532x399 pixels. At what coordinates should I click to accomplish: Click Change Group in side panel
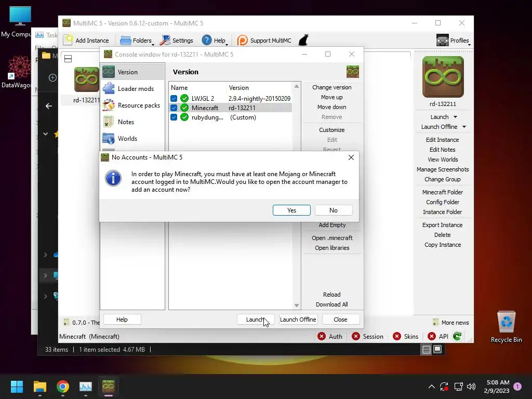click(443, 179)
